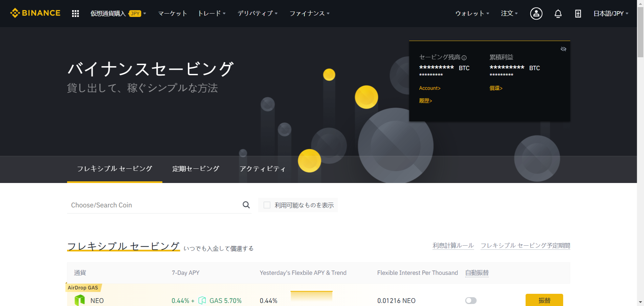
Task: Click the 履歴> link
Action: click(425, 101)
